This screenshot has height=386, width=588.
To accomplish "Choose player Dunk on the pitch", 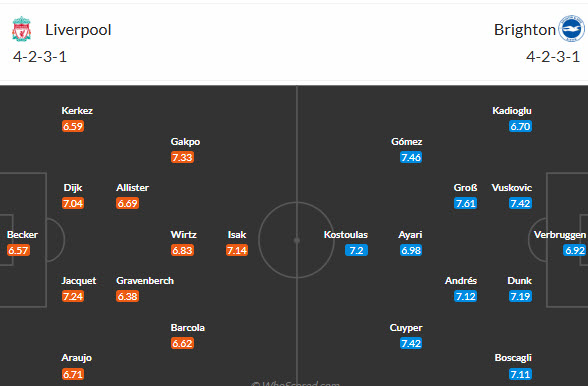I will coord(519,281).
